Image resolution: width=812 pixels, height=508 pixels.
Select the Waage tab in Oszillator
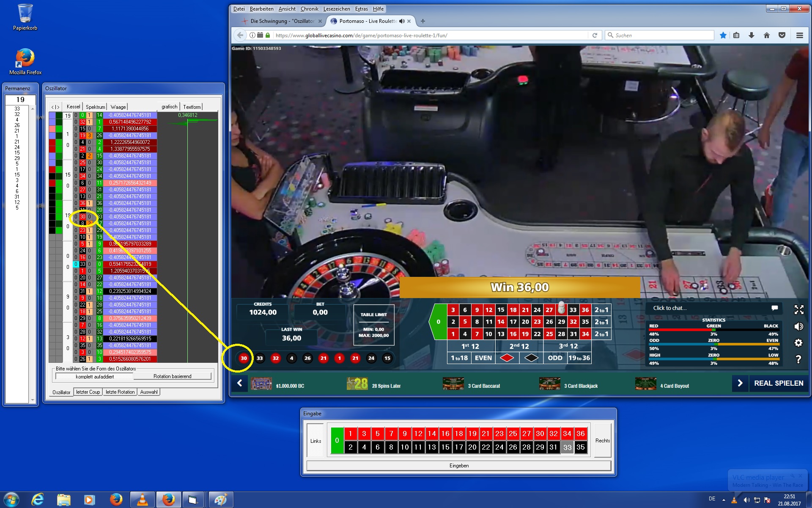[118, 107]
